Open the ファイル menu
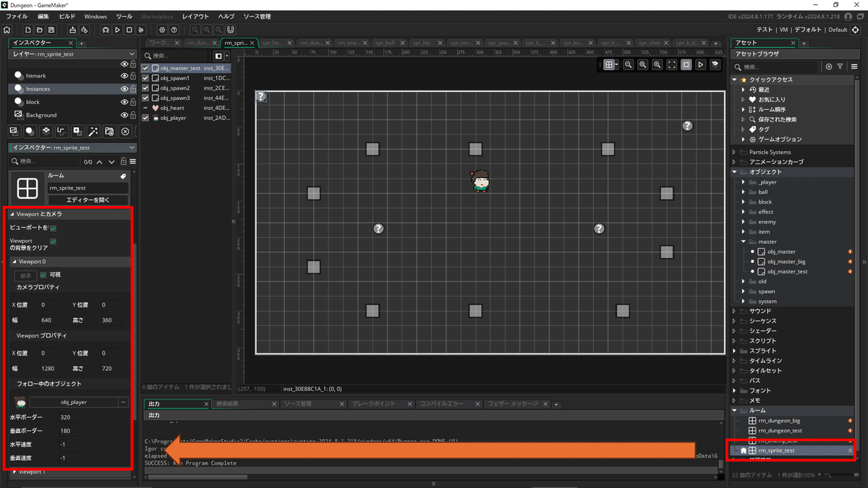Image resolution: width=868 pixels, height=488 pixels. [x=17, y=16]
